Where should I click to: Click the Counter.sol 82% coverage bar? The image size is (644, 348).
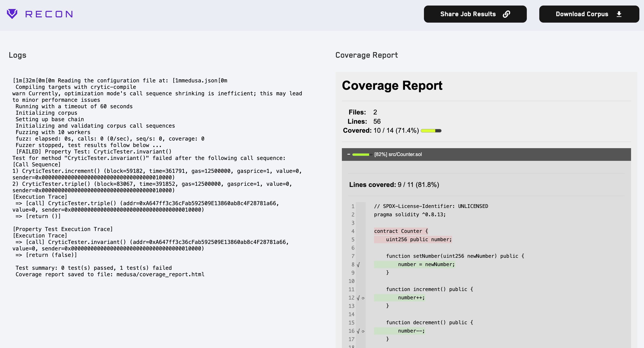point(362,155)
